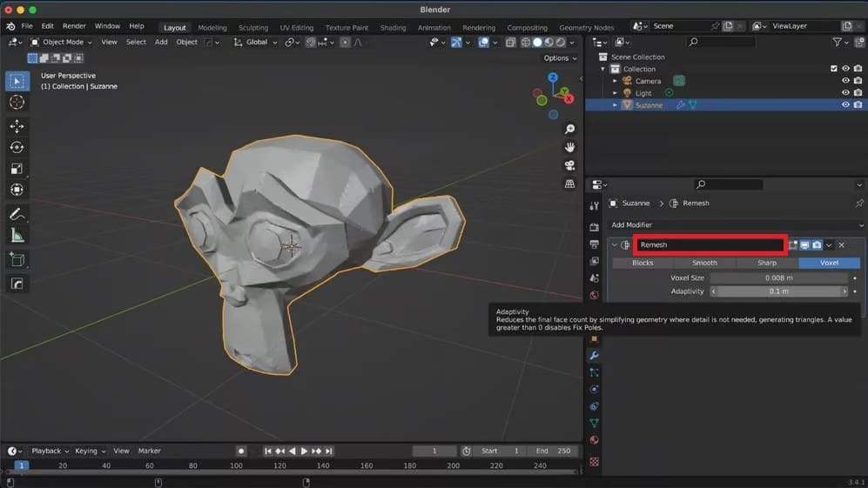Switch to the Sculpting workspace tab
The image size is (868, 488).
(x=253, y=28)
